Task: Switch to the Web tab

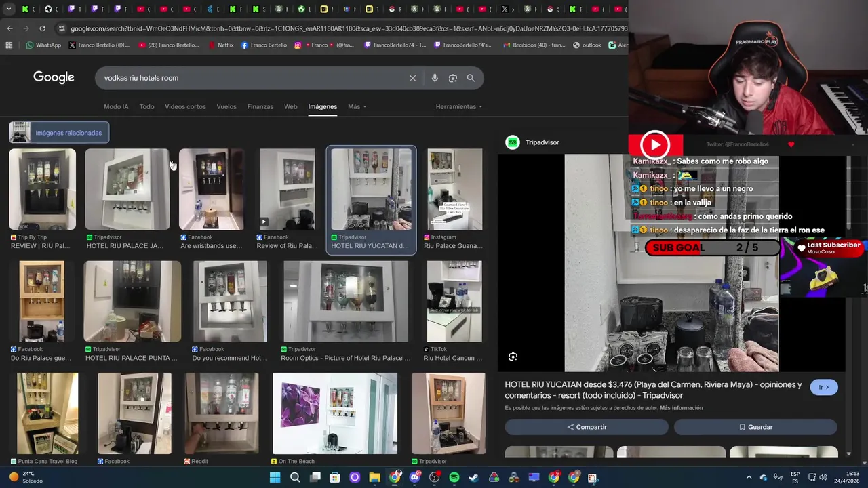Action: (290, 106)
